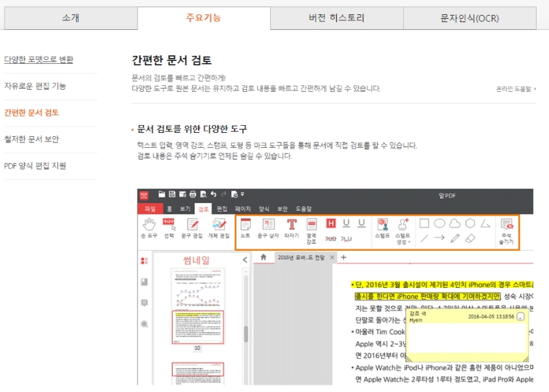The width and height of the screenshot is (549, 392).
Task: Choose the 문구 편집 tool
Action: (192, 228)
